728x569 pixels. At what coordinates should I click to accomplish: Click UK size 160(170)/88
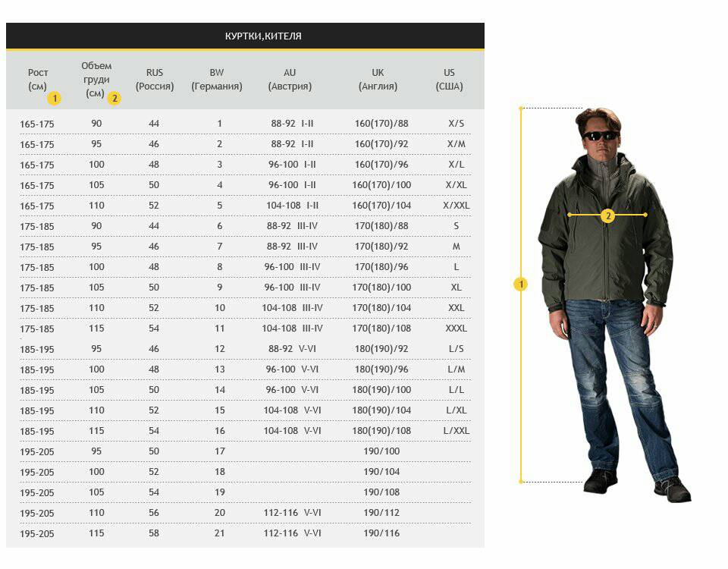pyautogui.click(x=381, y=124)
